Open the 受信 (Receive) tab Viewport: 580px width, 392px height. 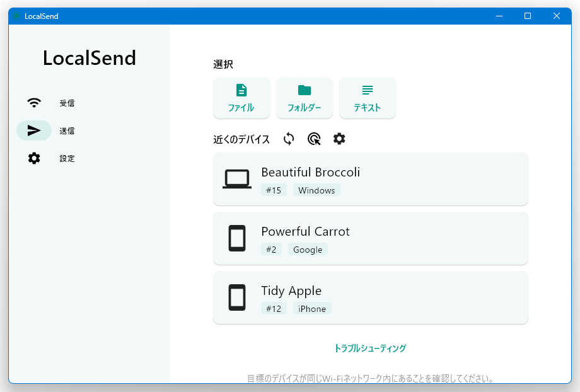(67, 103)
